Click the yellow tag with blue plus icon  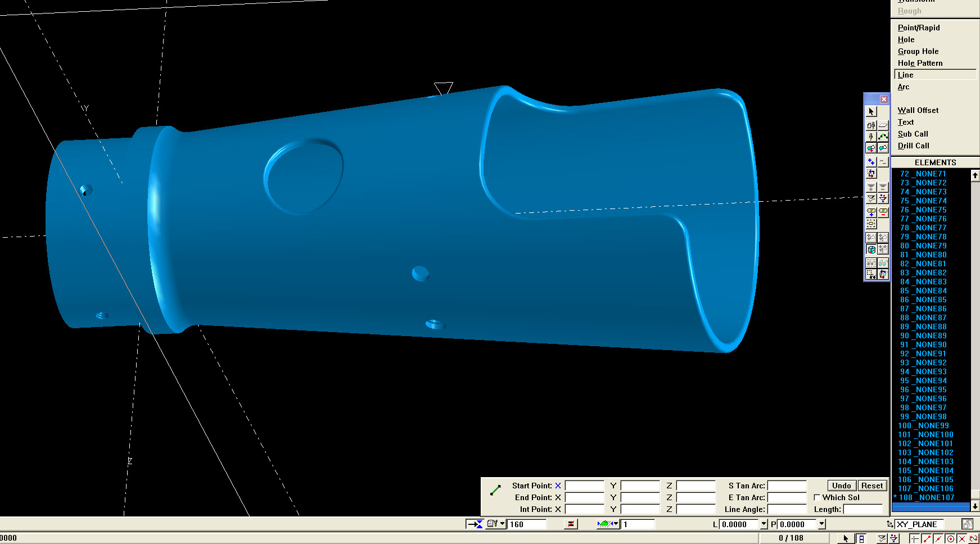pyautogui.click(x=871, y=212)
